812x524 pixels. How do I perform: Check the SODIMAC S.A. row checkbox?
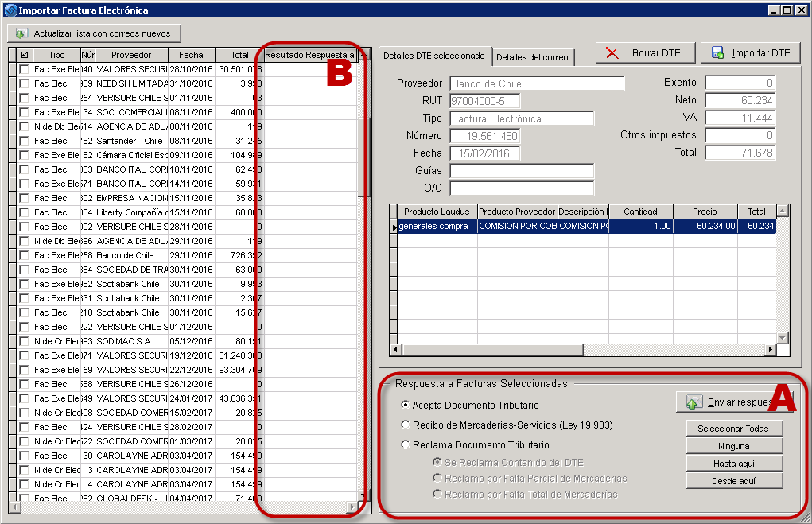tap(24, 341)
